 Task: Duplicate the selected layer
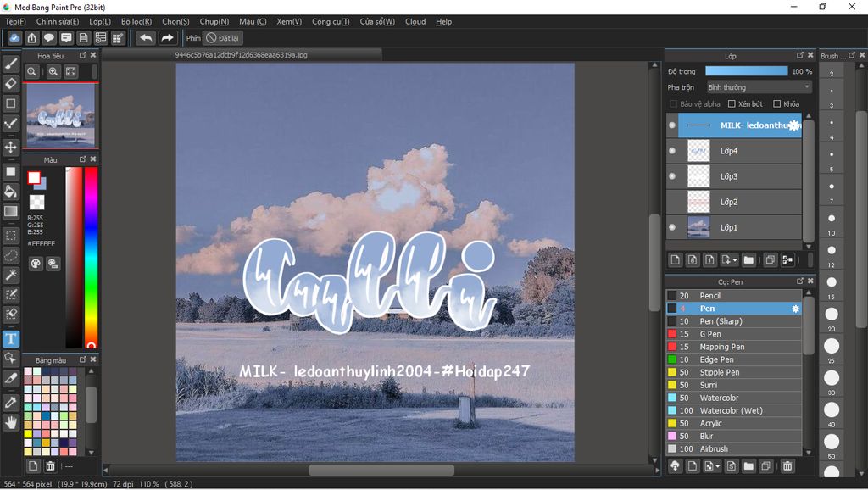pos(770,259)
